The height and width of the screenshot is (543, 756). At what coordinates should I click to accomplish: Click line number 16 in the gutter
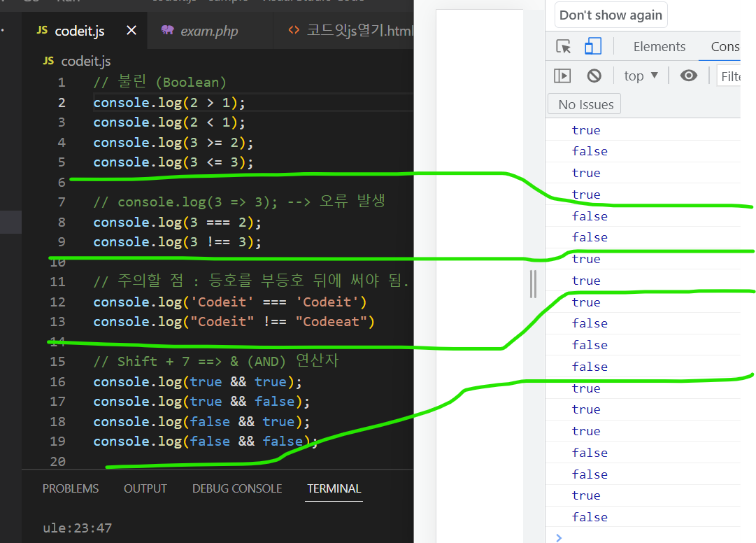click(x=57, y=382)
